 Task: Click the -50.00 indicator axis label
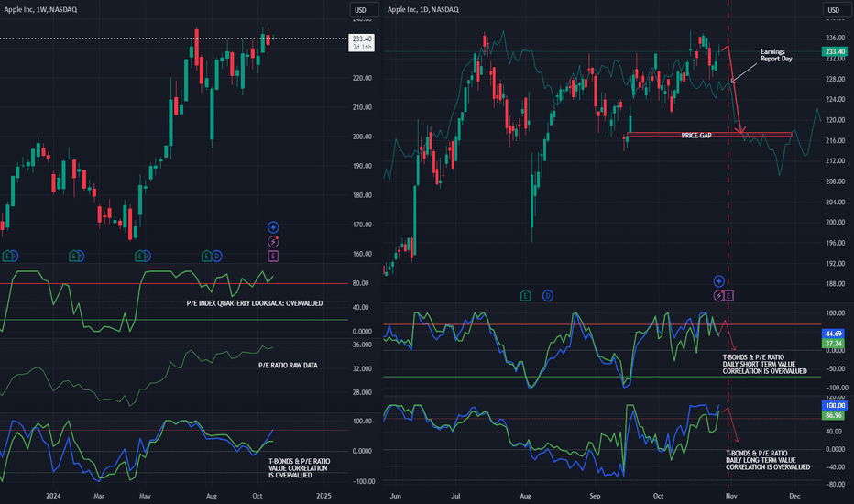(x=836, y=369)
